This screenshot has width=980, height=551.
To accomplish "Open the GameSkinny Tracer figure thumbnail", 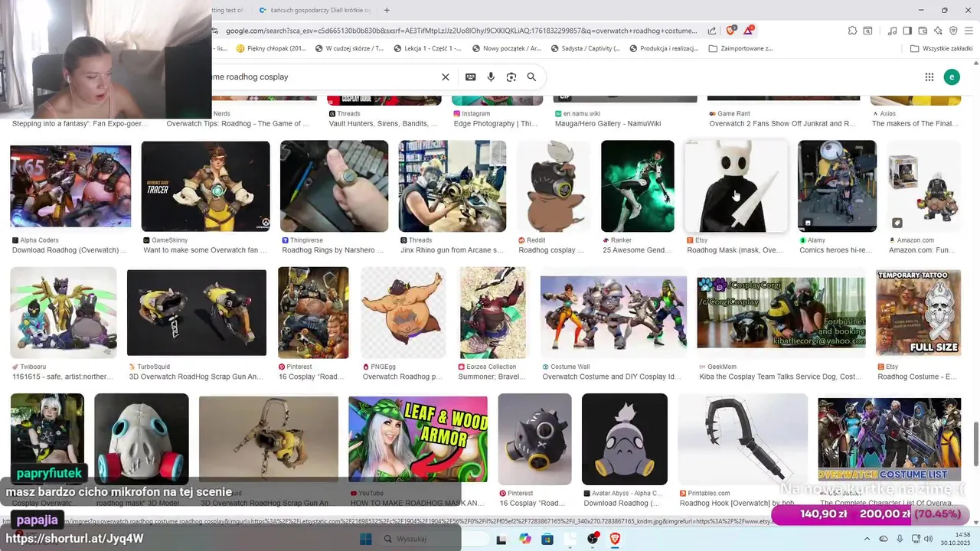I will [x=205, y=186].
